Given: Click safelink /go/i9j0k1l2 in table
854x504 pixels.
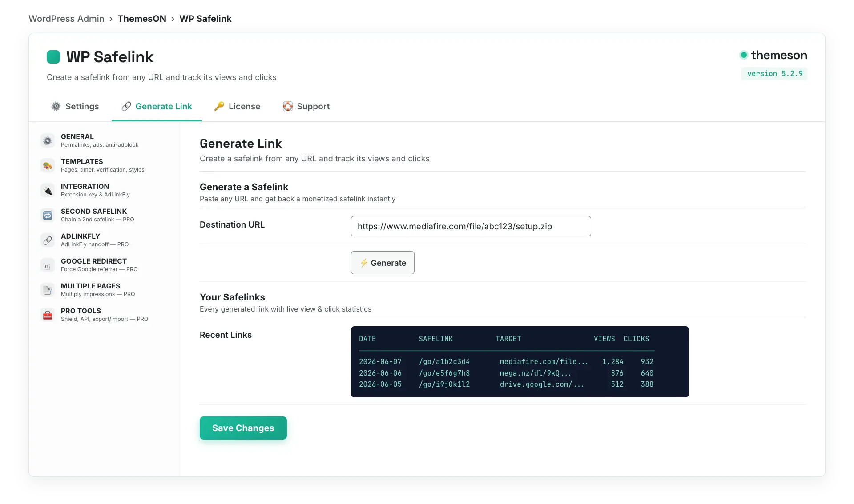Looking at the screenshot, I should tap(444, 384).
